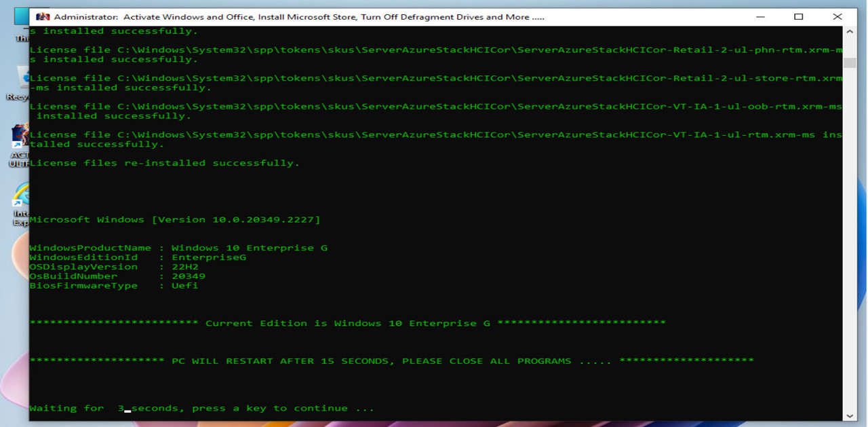Screen dimensions: 868x427
Task: Click the 'WindowsEditionId : EnterpriseG' line
Action: pyautogui.click(x=138, y=257)
